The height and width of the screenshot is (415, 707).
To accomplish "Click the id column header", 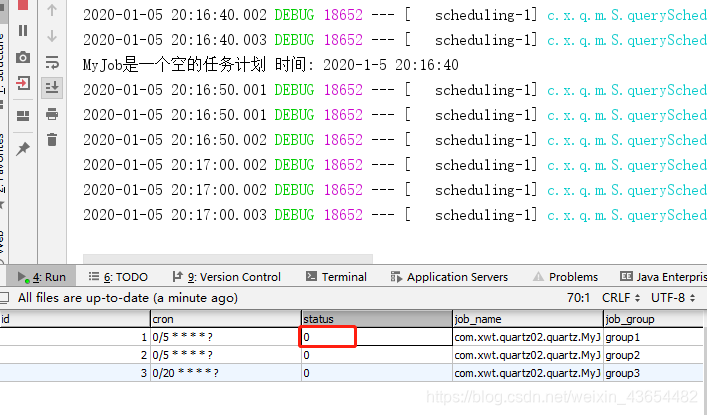I will [x=75, y=319].
